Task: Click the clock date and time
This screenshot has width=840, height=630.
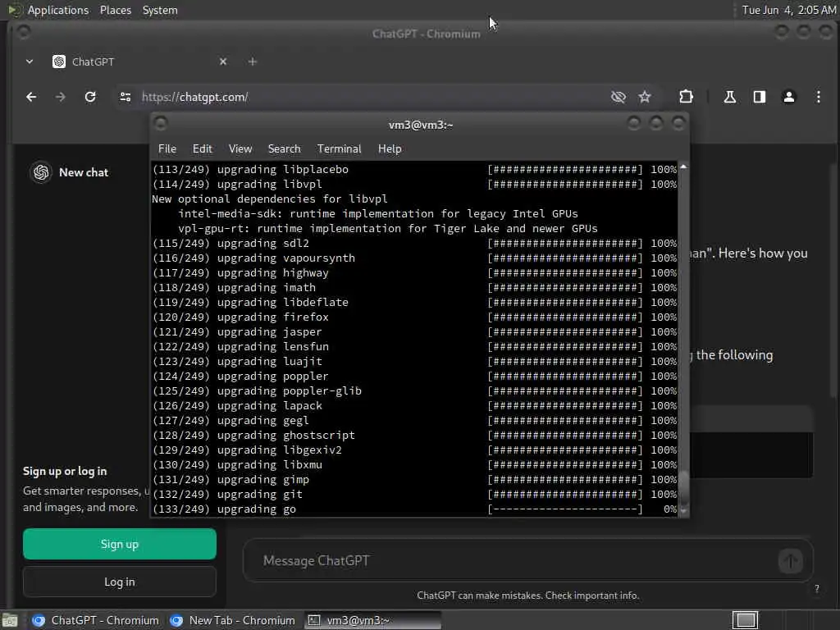Action: [788, 10]
